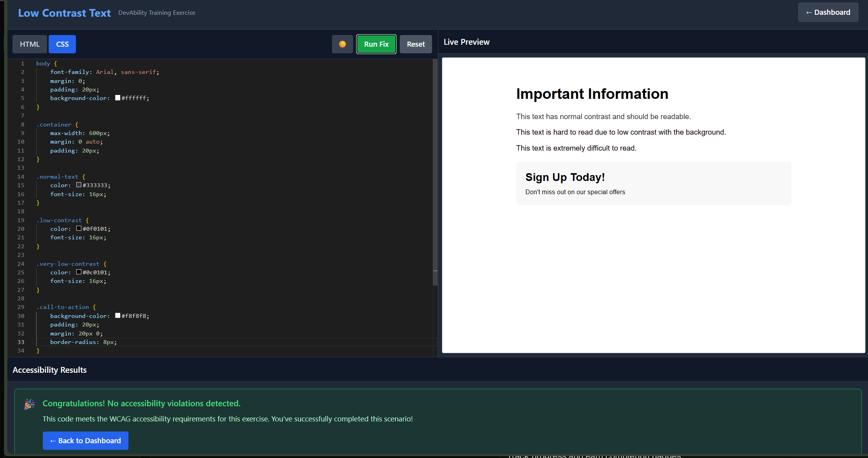Open the #0f0101 low-contrast color swatch
Screen dimensions: 868x458
click(79, 228)
